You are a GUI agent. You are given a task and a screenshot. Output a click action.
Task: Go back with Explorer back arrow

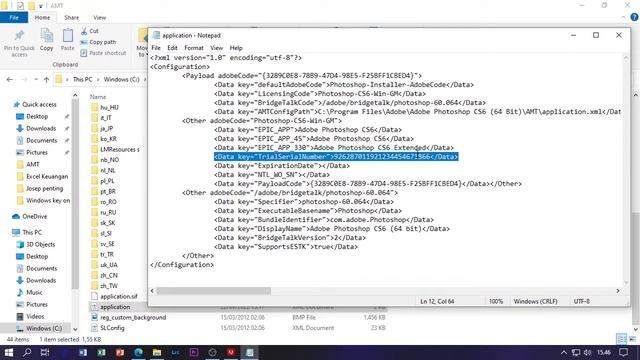[9, 80]
